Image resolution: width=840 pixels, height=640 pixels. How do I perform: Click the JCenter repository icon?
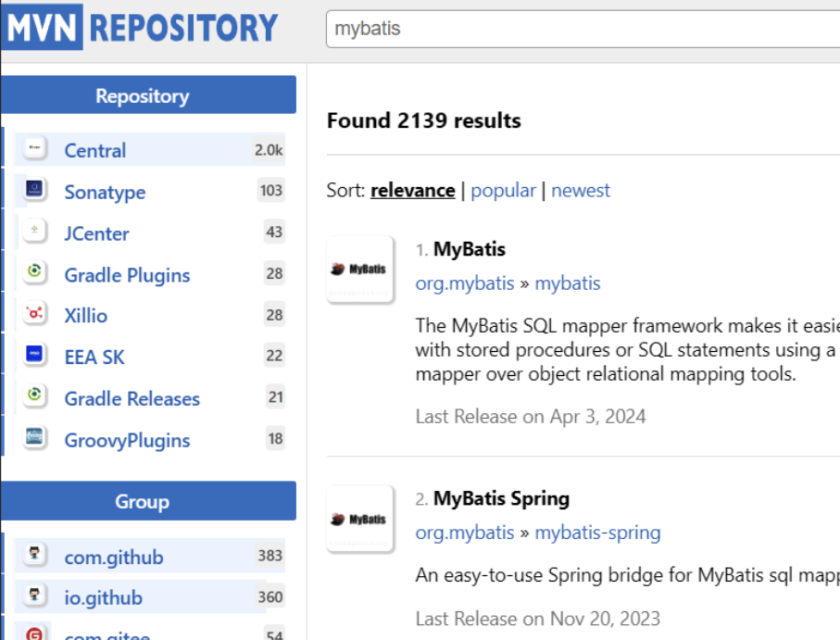coord(35,231)
